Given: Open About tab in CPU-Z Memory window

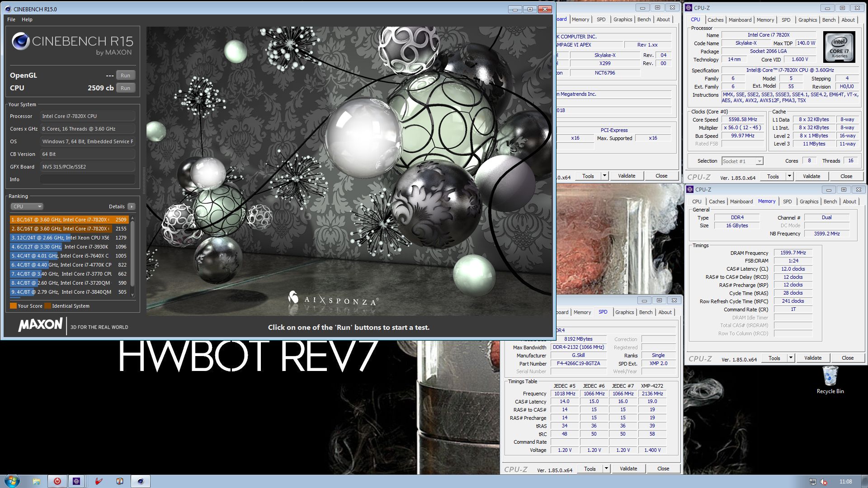Looking at the screenshot, I should tap(849, 202).
